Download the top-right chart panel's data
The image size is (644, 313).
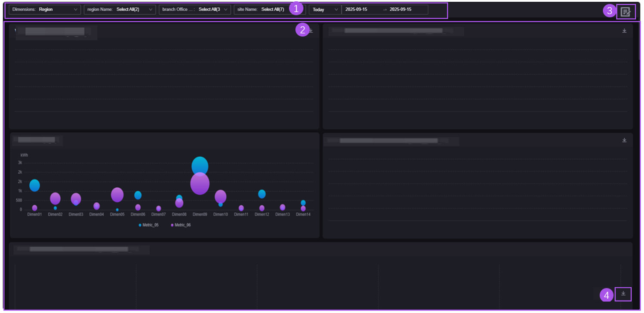tap(624, 31)
